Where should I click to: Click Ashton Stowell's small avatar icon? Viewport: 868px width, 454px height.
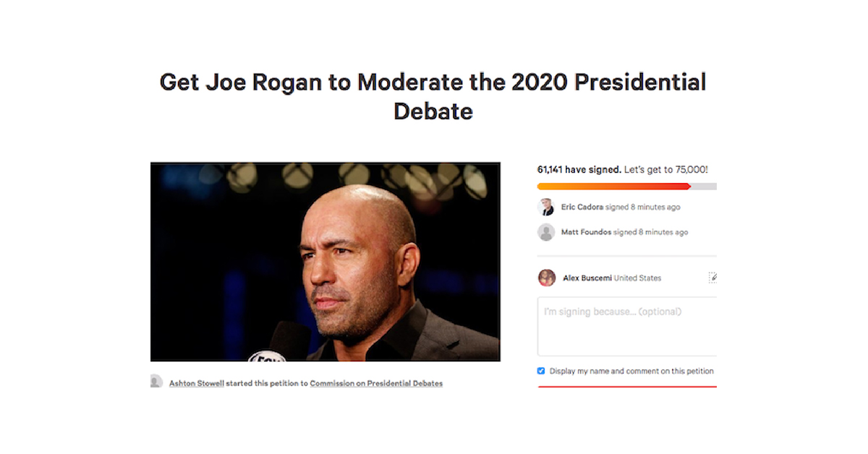(x=156, y=382)
